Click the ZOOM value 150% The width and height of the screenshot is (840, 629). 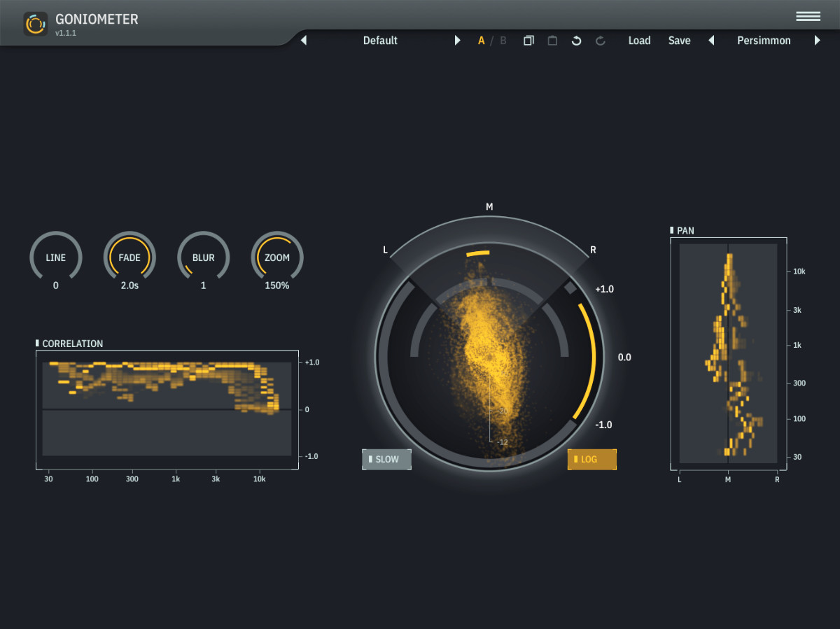point(277,285)
